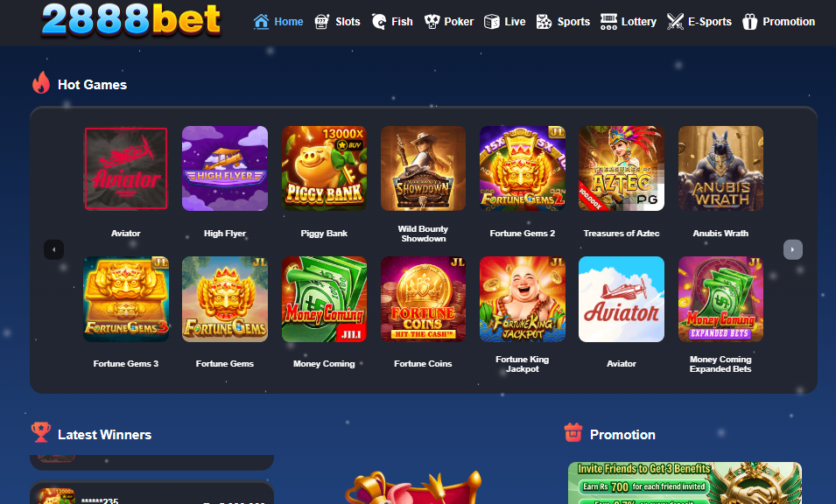This screenshot has width=836, height=504.
Task: Go to the Fish games section
Action: (392, 22)
